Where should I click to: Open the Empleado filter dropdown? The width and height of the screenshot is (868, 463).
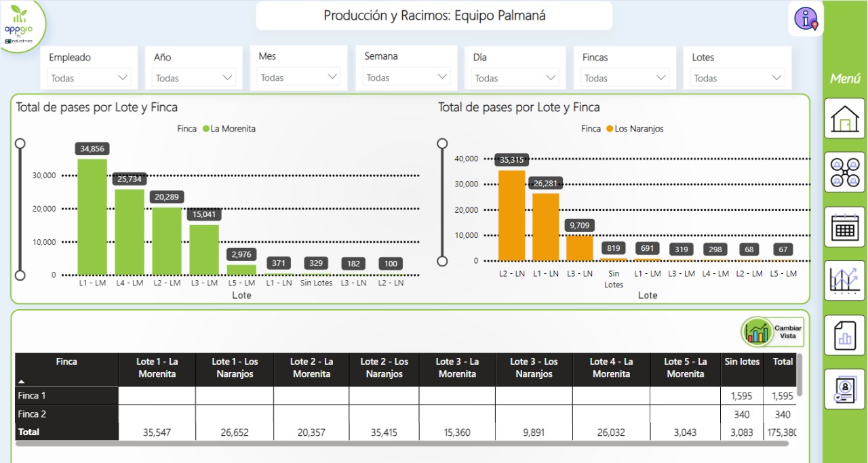click(90, 77)
